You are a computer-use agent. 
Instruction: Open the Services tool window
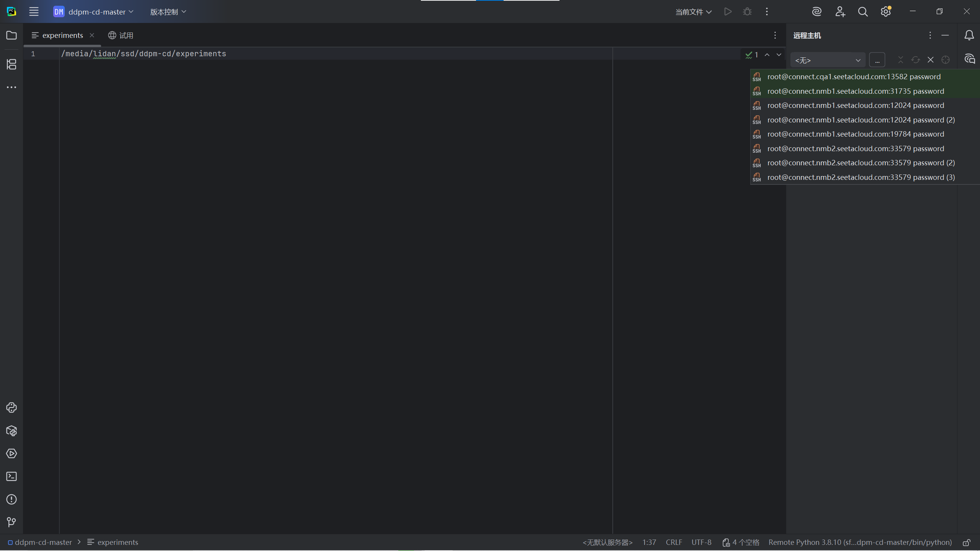11,453
